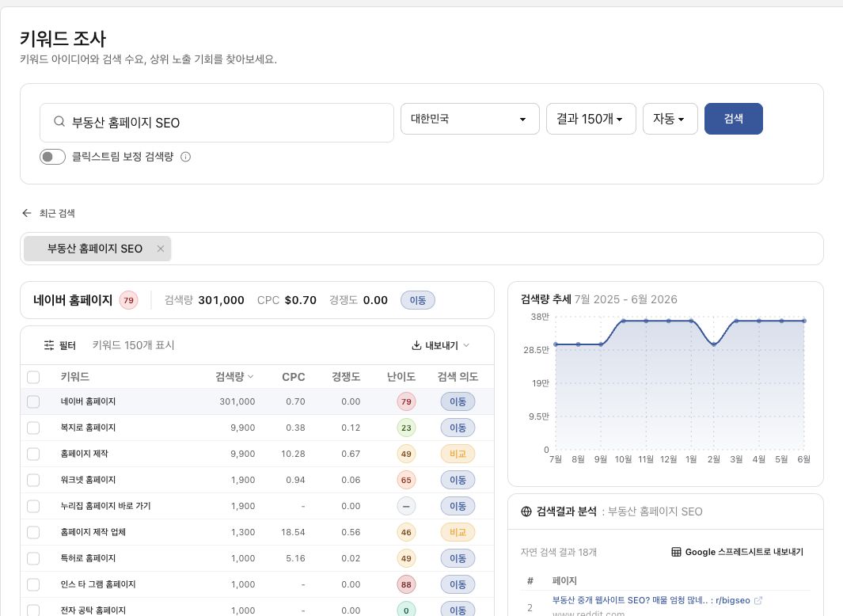
Task: Select the 전자 공탁 홈페이지 keyword text
Action: click(93, 610)
